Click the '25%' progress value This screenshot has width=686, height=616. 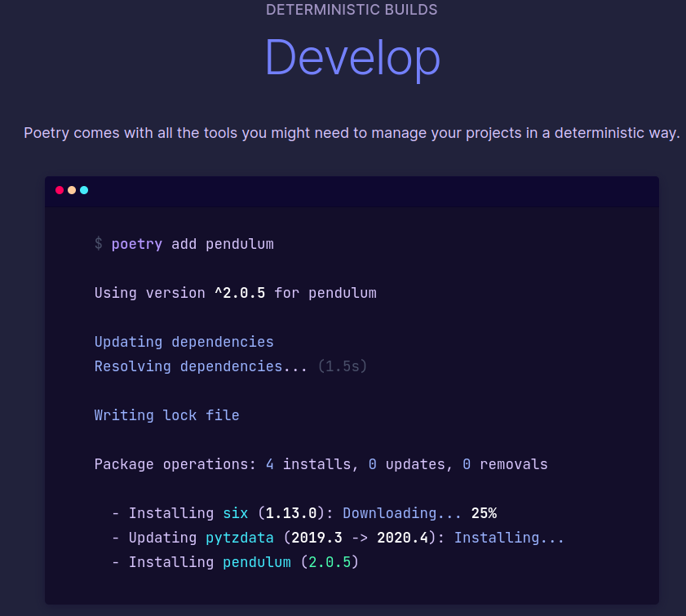484,513
